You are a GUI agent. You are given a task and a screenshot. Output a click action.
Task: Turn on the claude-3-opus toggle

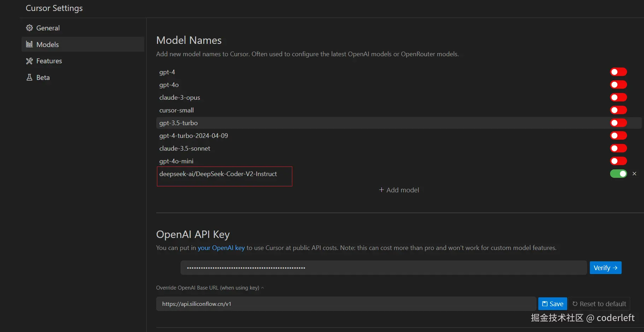coord(618,98)
